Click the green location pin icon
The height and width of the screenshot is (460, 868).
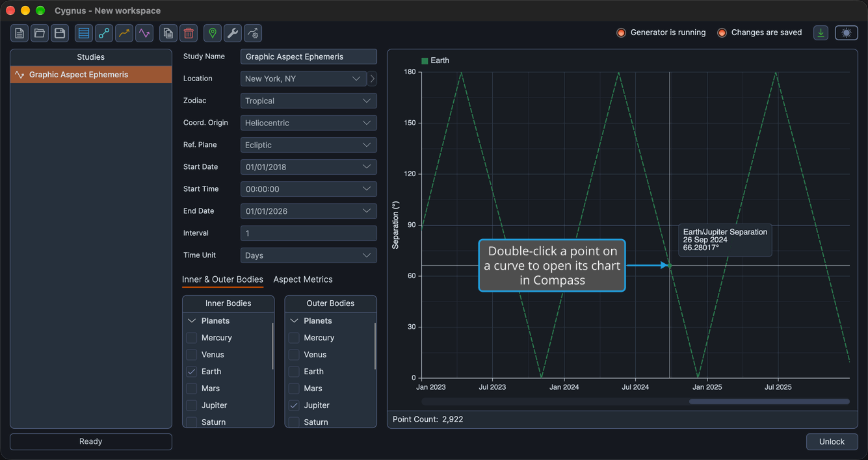point(213,33)
